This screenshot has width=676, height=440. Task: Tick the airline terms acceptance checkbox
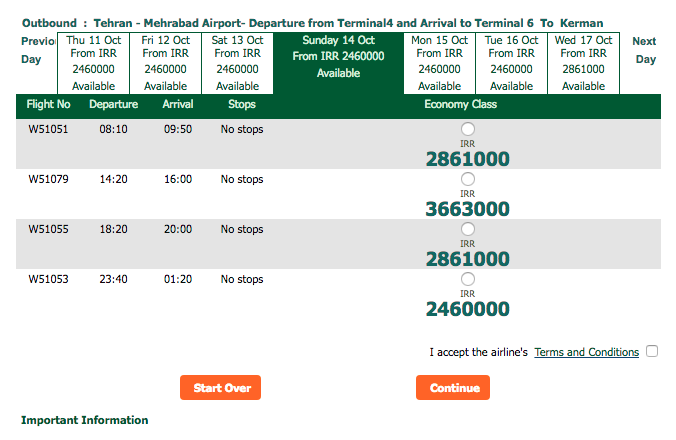click(652, 351)
